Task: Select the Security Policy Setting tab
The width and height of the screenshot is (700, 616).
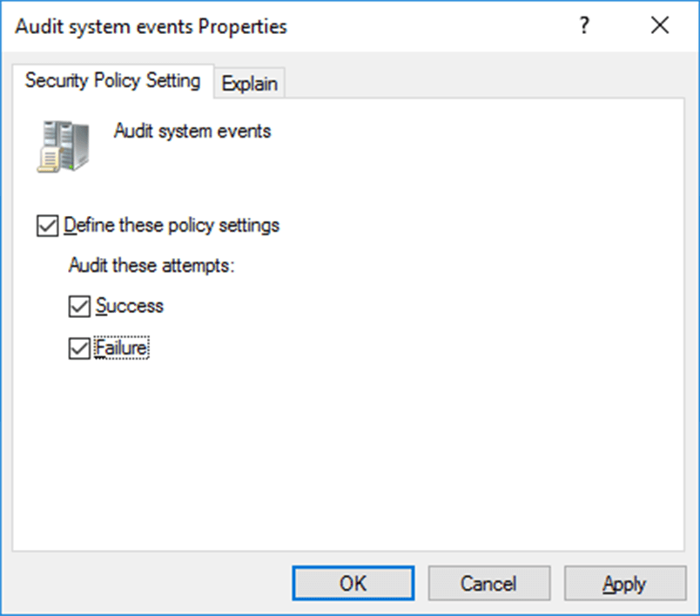Action: pos(113,81)
